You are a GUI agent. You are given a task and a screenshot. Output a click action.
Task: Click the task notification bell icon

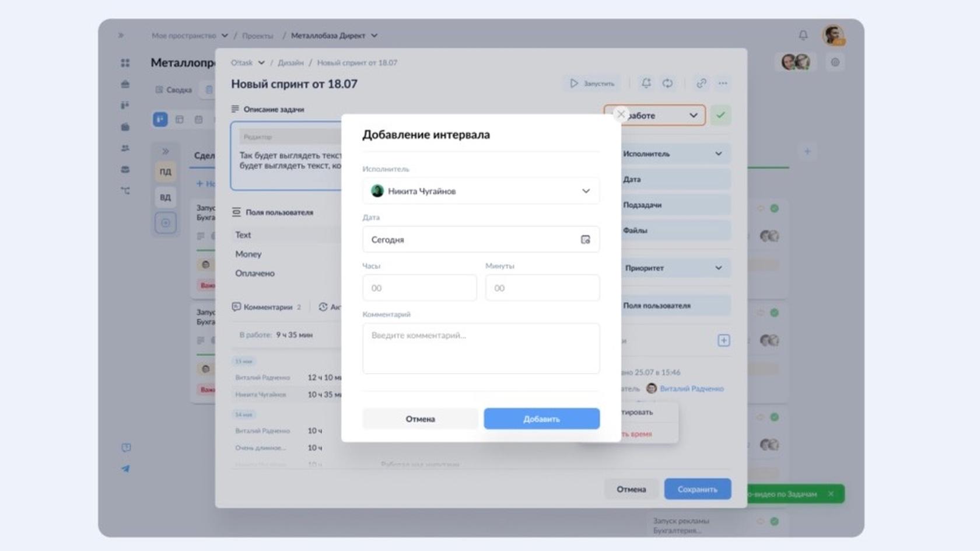click(x=646, y=83)
